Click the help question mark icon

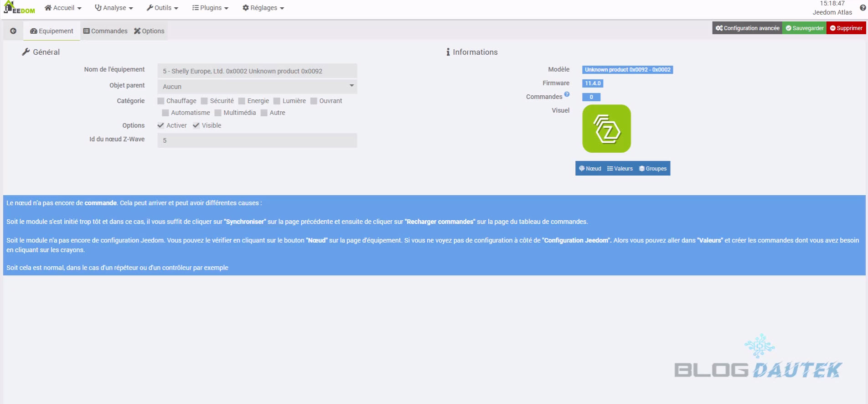pos(863,8)
